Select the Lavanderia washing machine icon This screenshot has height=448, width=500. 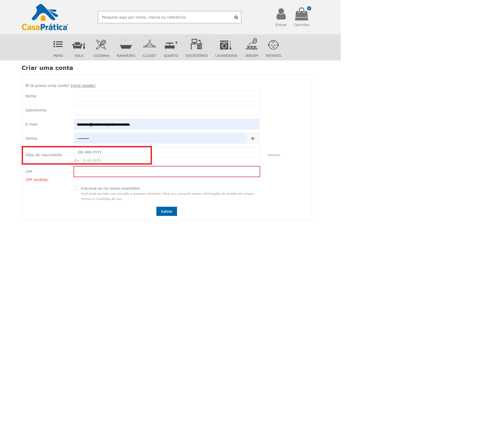point(226,45)
